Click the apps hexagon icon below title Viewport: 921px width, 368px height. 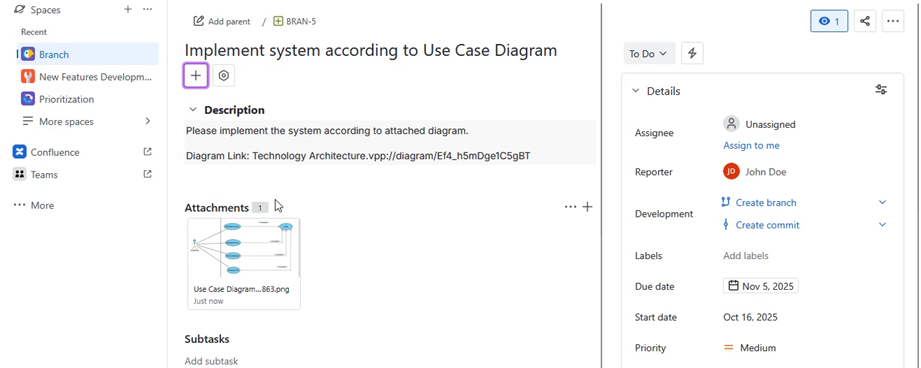pyautogui.click(x=223, y=76)
